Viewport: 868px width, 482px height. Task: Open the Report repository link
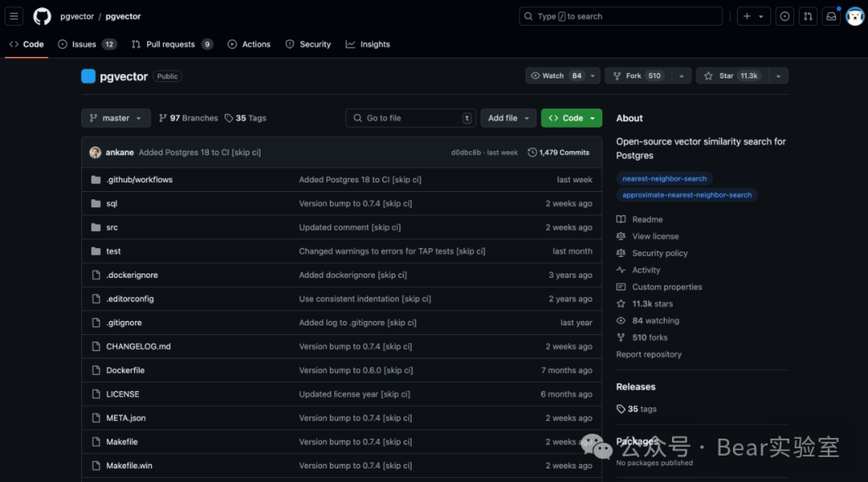(x=649, y=354)
